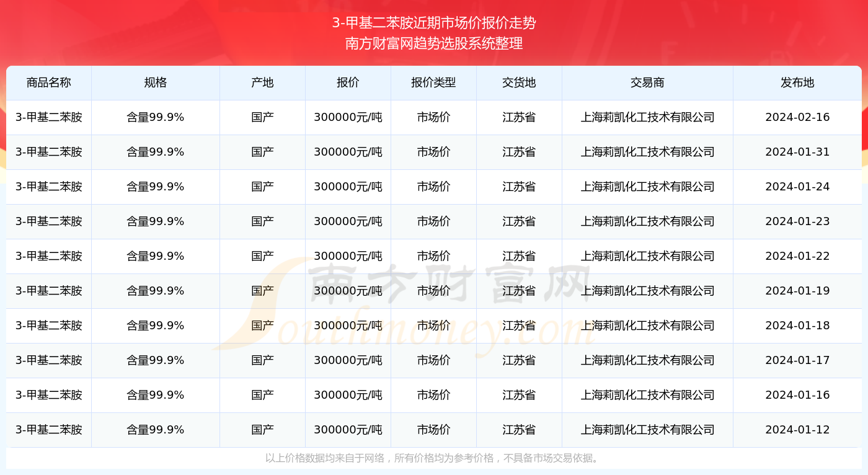868x475 pixels.
Task: Click 国产 in the 2024-01-16 row
Action: point(262,395)
